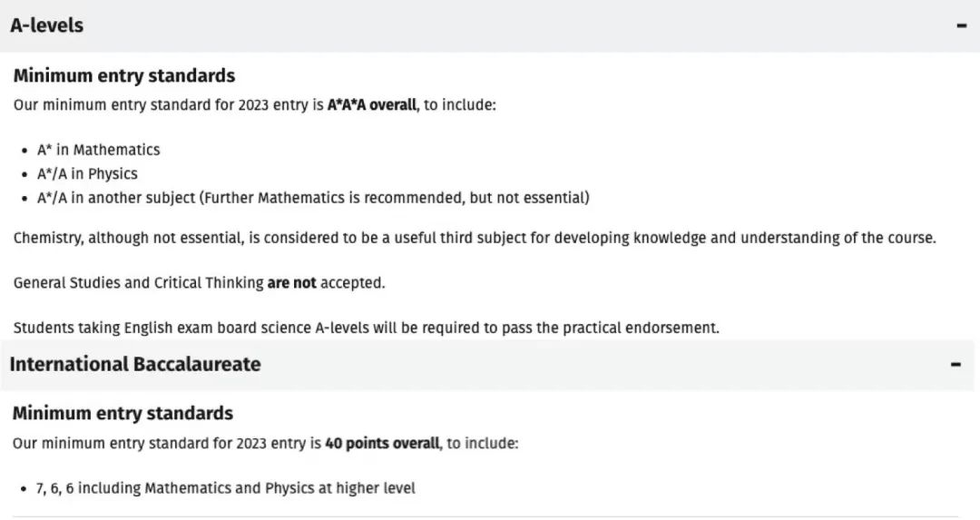The image size is (980, 520).
Task: Select Minimum entry standards heading under International Baccalaureate
Action: 122,413
